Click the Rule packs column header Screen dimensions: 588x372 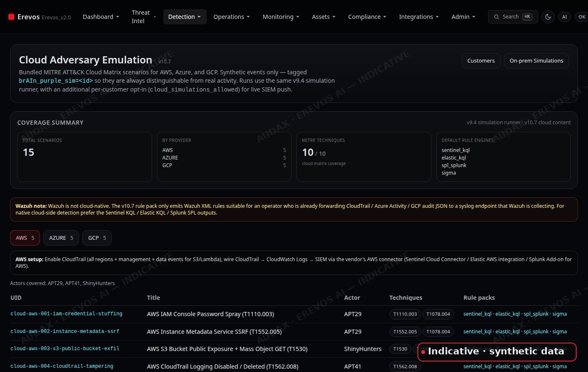point(479,298)
